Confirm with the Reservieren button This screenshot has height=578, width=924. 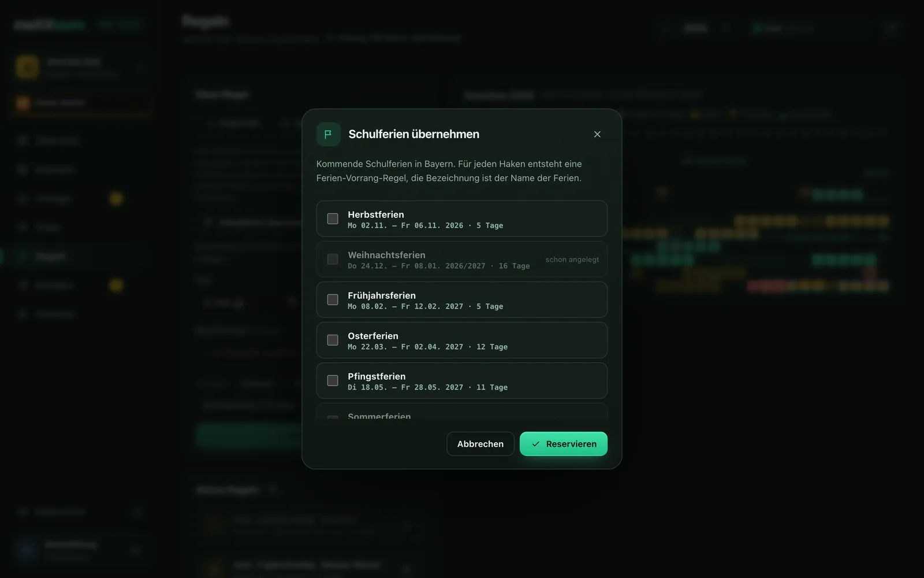(x=564, y=444)
